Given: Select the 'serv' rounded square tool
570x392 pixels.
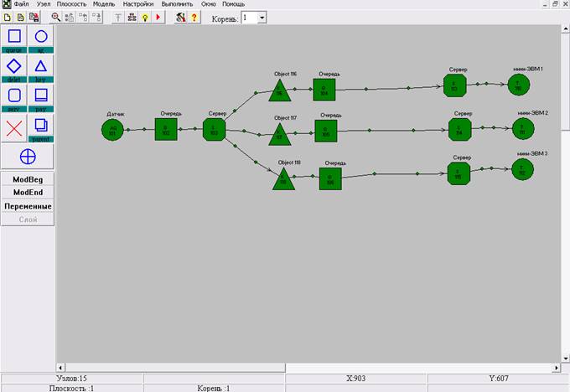Looking at the screenshot, I should [x=14, y=95].
